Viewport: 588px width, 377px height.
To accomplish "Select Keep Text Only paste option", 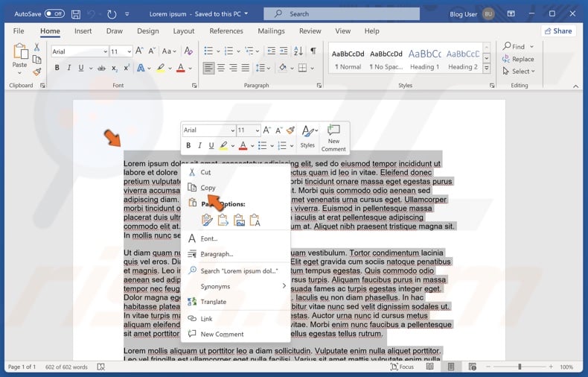I will tap(255, 220).
